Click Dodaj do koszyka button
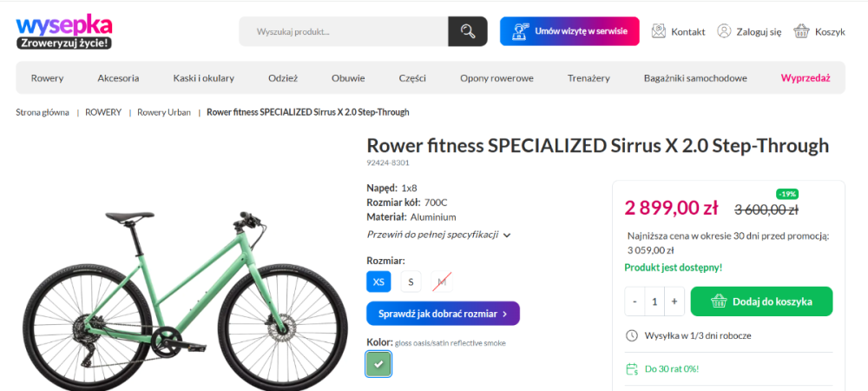The height and width of the screenshot is (391, 868). click(761, 302)
